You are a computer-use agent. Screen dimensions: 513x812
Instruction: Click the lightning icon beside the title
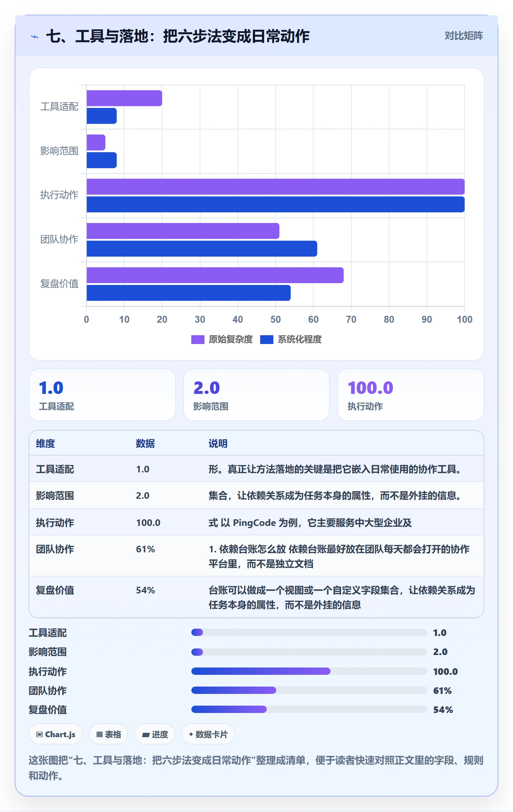pos(35,37)
